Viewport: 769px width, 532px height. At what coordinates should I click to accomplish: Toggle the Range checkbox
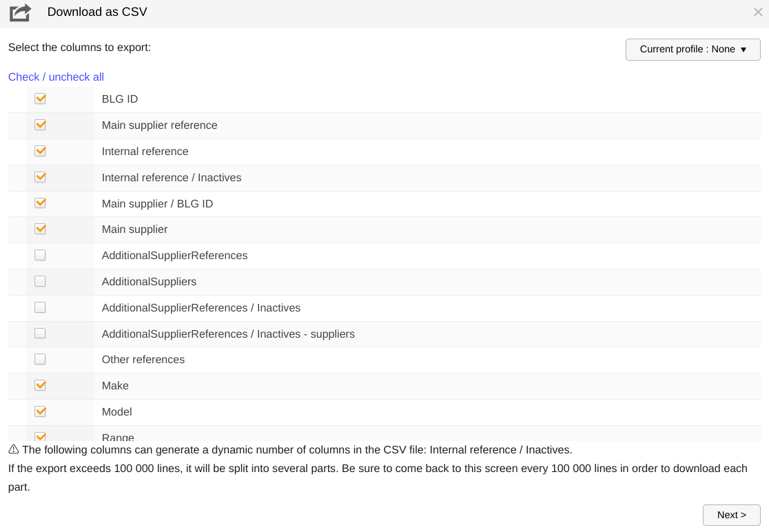40,436
